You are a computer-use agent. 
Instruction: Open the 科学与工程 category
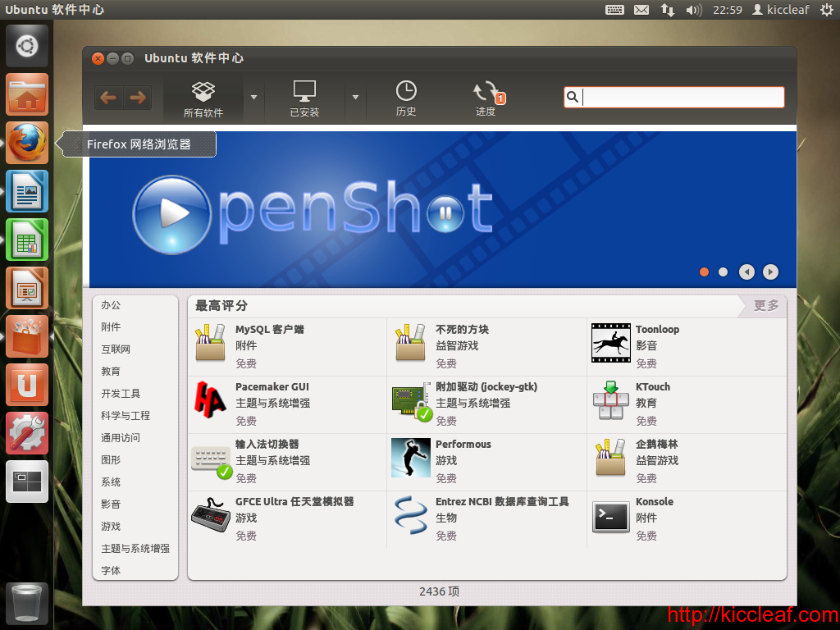point(126,416)
